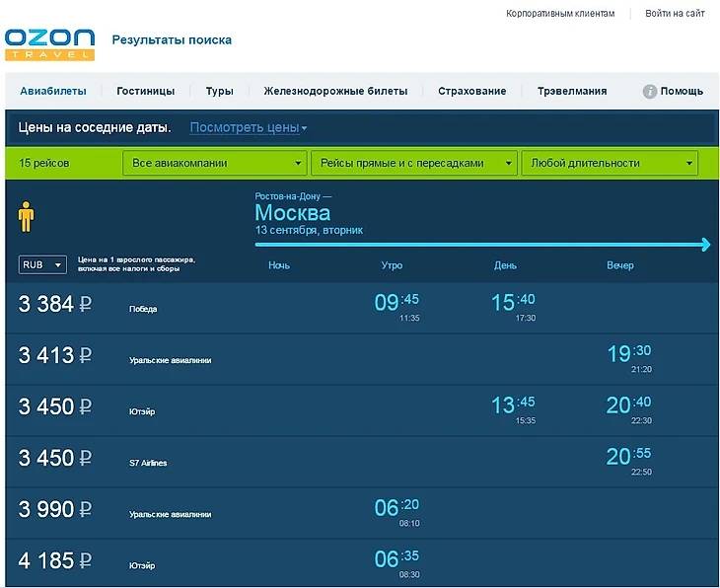Open 'Корпоративным клиентам' link
Image resolution: width=720 pixels, height=588 pixels.
pyautogui.click(x=559, y=14)
